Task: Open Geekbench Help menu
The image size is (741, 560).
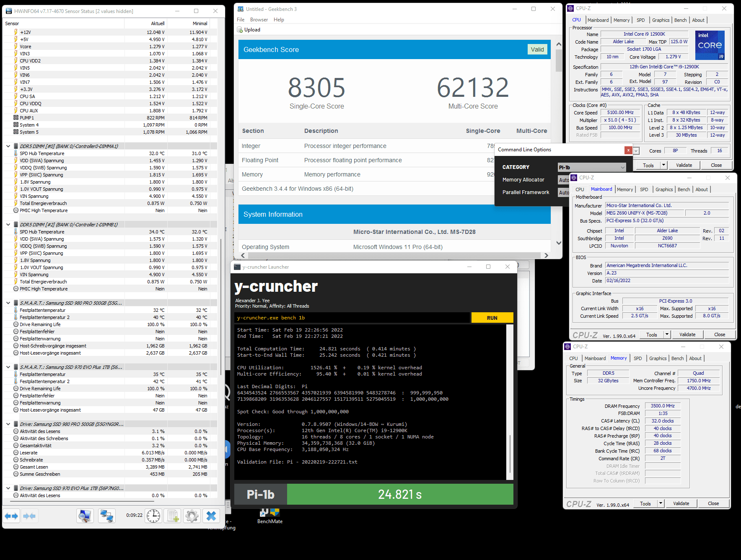Action: pyautogui.click(x=279, y=20)
